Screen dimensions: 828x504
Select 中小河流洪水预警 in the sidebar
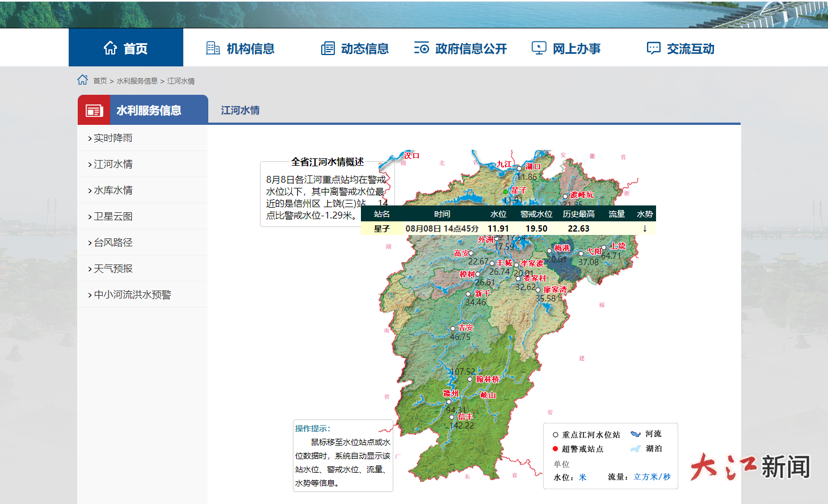pyautogui.click(x=132, y=295)
